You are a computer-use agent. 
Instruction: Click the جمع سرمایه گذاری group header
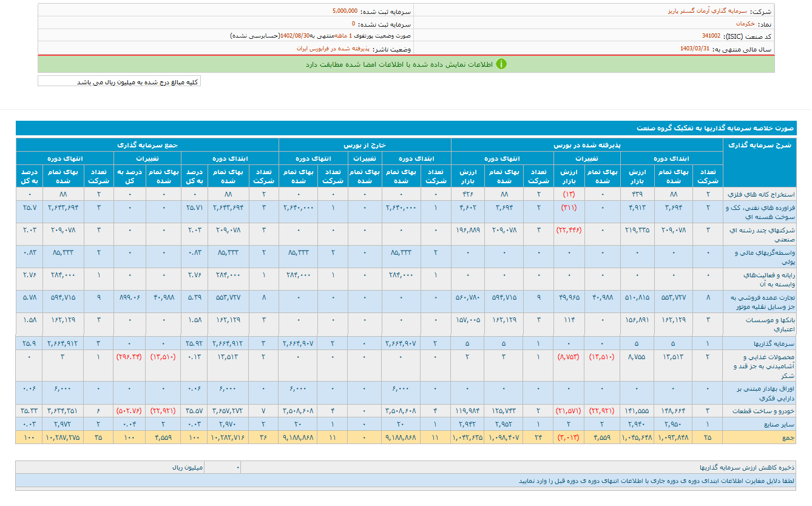[x=147, y=144]
